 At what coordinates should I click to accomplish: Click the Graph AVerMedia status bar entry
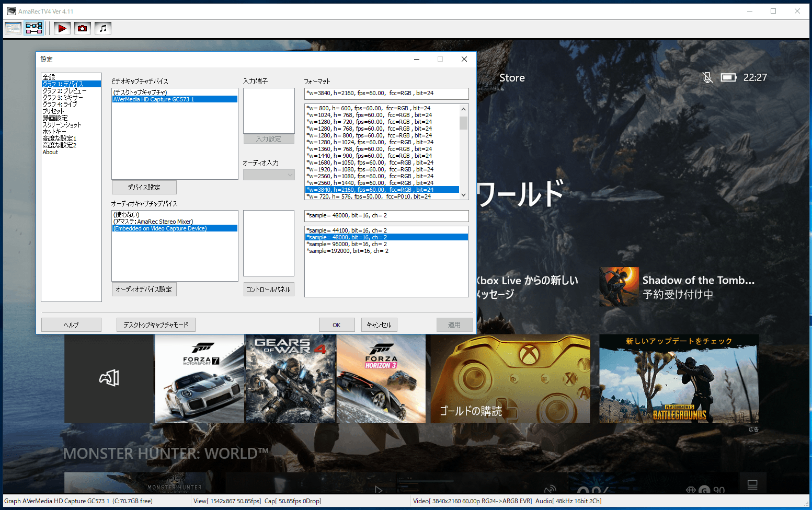point(78,501)
